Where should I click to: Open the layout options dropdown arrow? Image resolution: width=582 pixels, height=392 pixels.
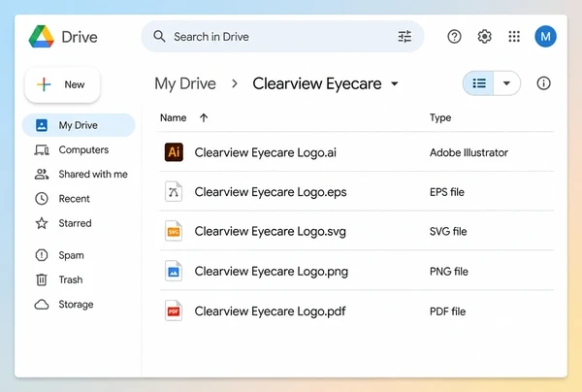click(x=506, y=83)
